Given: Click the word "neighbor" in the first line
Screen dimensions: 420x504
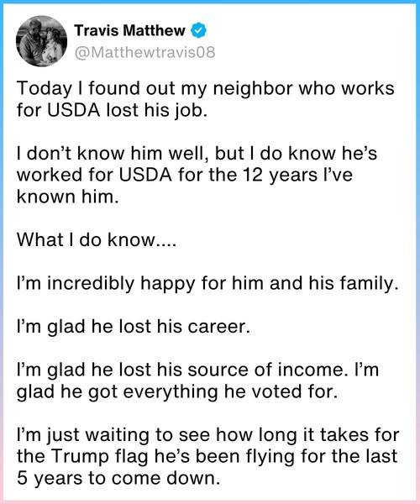Looking at the screenshot, I should (253, 89).
